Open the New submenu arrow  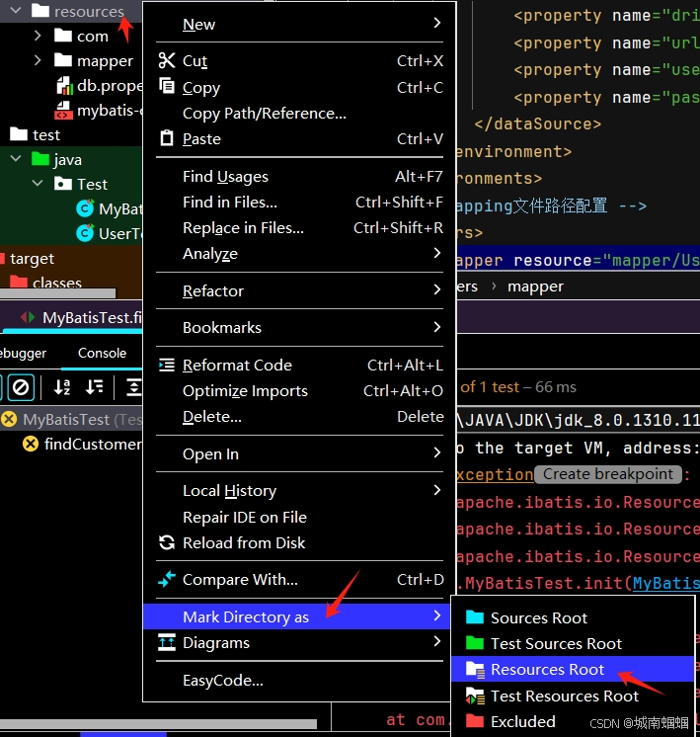pos(437,23)
